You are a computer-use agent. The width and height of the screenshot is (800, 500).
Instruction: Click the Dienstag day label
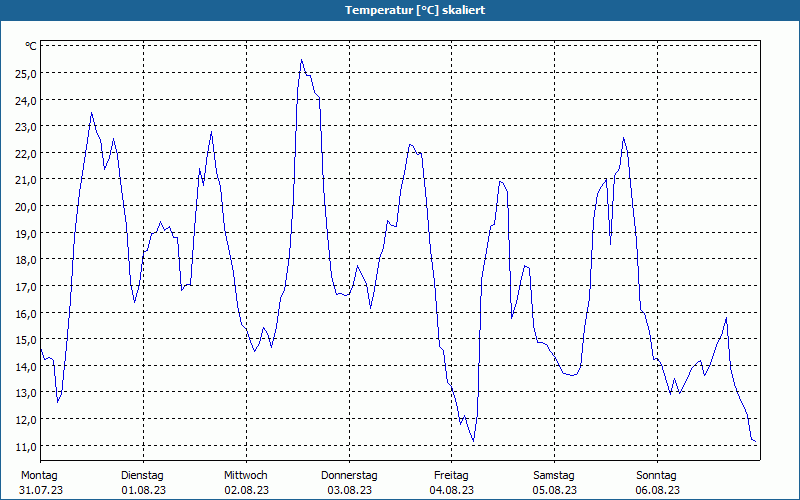[x=142, y=476]
